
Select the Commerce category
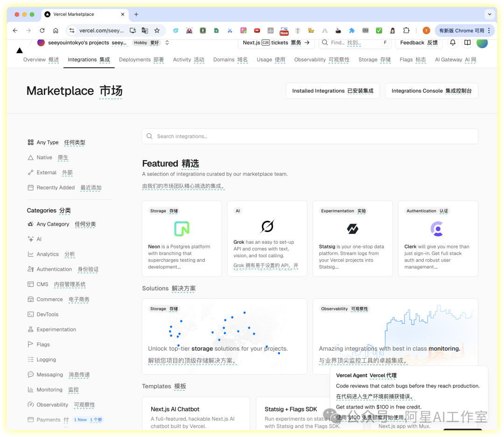58,299
